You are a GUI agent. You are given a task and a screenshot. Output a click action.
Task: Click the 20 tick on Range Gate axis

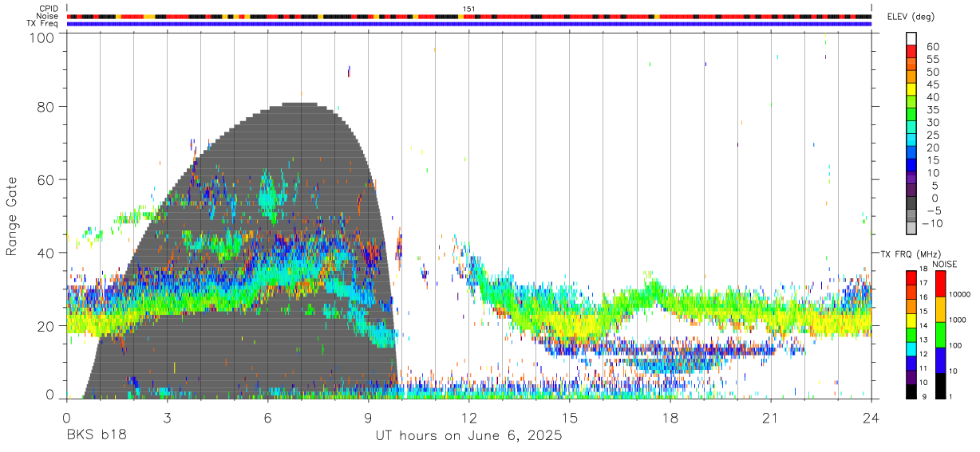point(46,326)
